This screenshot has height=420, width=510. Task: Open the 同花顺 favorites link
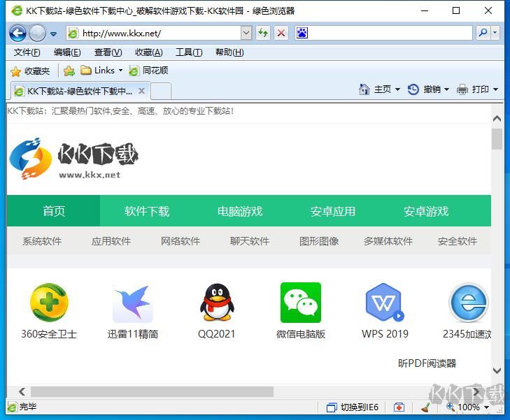click(x=148, y=71)
